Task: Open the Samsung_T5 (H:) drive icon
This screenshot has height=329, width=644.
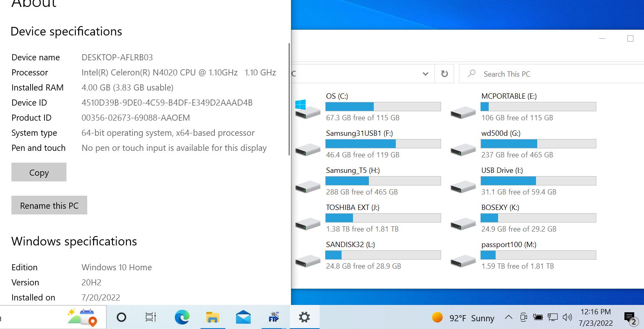Action: pos(308,186)
